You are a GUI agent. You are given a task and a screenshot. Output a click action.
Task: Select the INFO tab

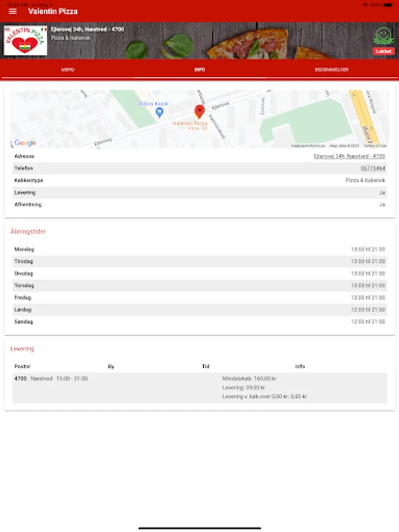pyautogui.click(x=200, y=70)
